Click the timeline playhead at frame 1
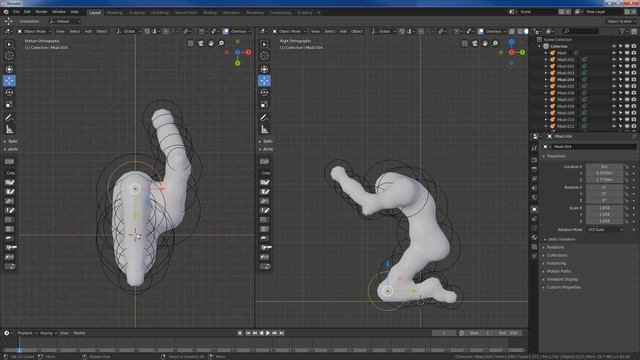 19,350
